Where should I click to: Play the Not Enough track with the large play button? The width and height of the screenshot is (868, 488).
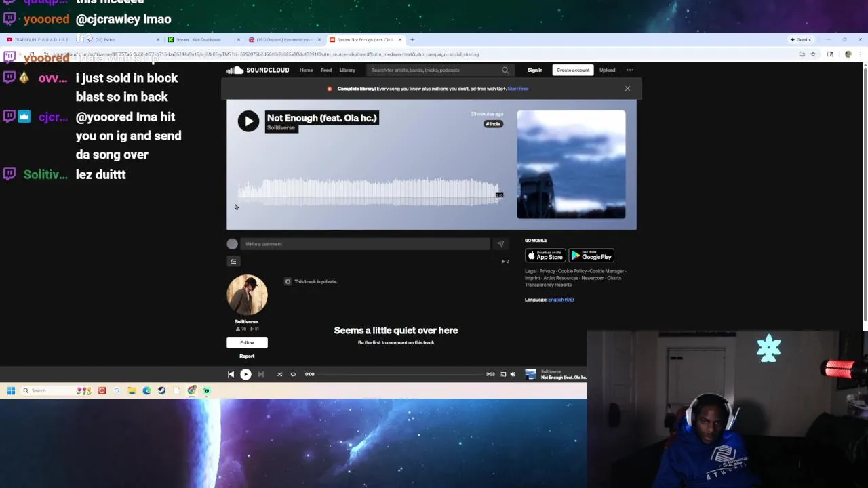tap(248, 121)
